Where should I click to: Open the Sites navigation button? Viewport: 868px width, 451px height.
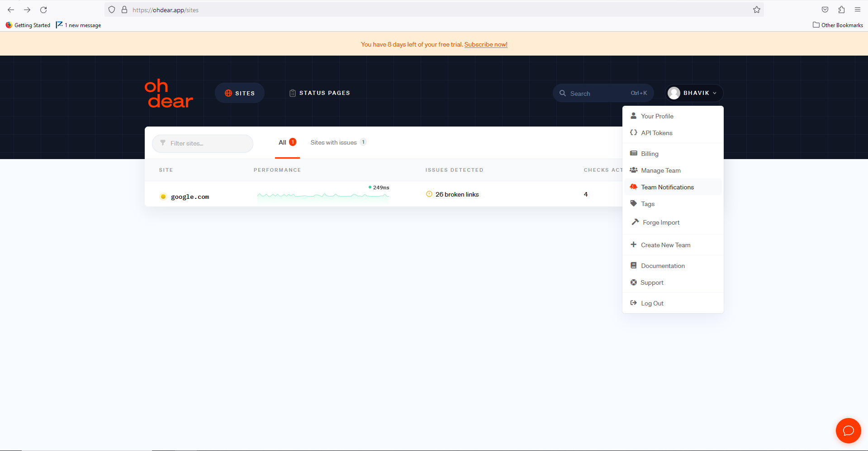[240, 93]
